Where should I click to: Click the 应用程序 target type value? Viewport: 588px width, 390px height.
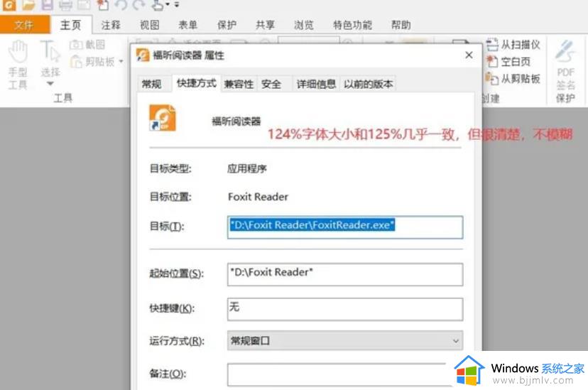point(247,169)
